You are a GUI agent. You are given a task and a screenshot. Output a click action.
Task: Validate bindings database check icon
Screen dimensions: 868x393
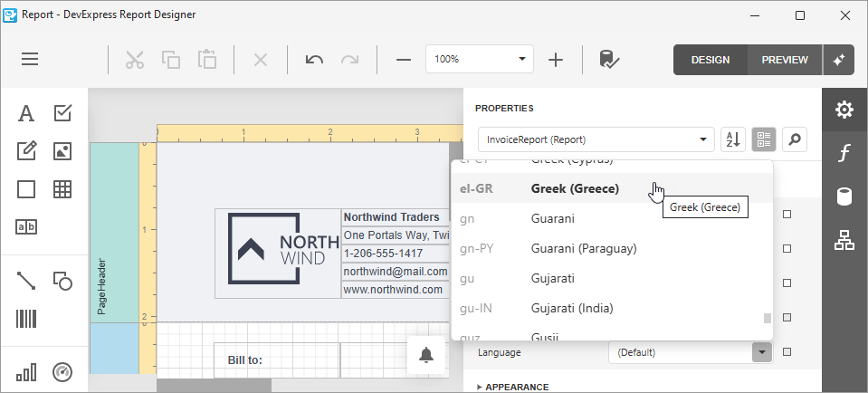[x=609, y=59]
